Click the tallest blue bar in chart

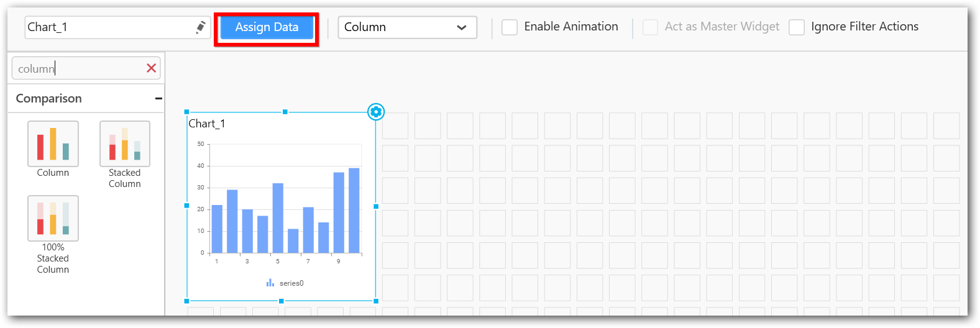pos(354,210)
